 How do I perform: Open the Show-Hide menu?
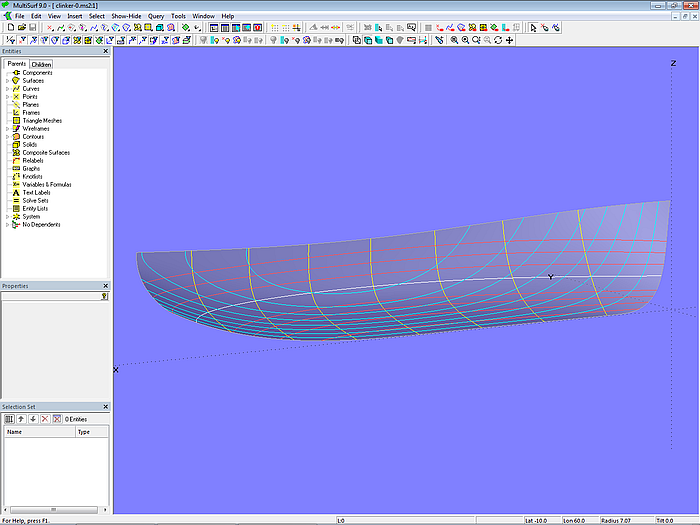coord(126,16)
